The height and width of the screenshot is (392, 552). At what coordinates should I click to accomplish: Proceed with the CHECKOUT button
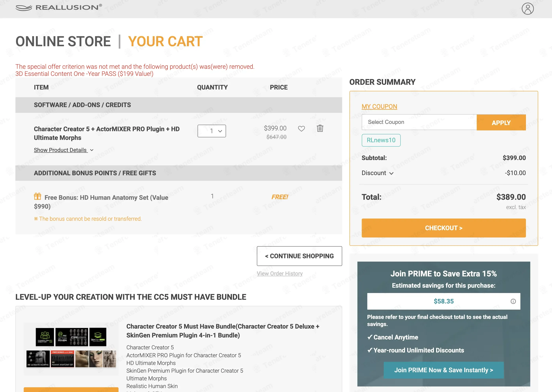(x=443, y=228)
